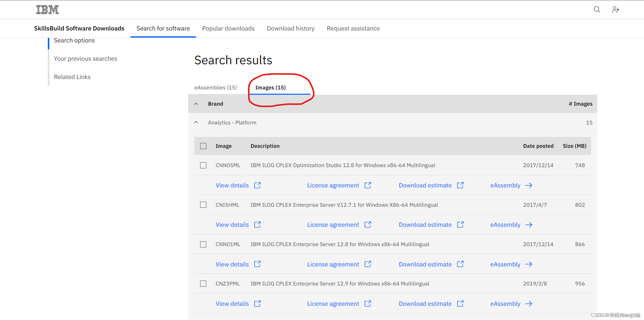Click external-link icon beside CNI5HML License agreement
The width and height of the screenshot is (644, 320).
(368, 225)
